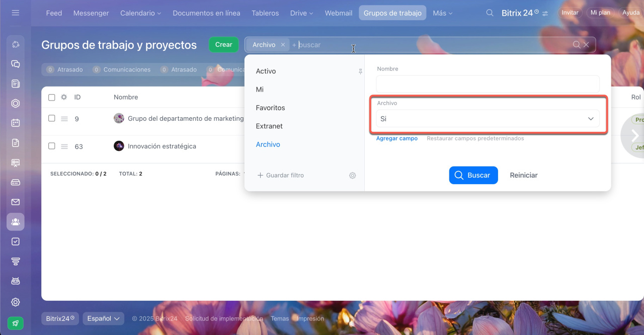Viewport: 644px width, 335px height.
Task: Click the row menu icon for ID 63
Action: pyautogui.click(x=64, y=146)
